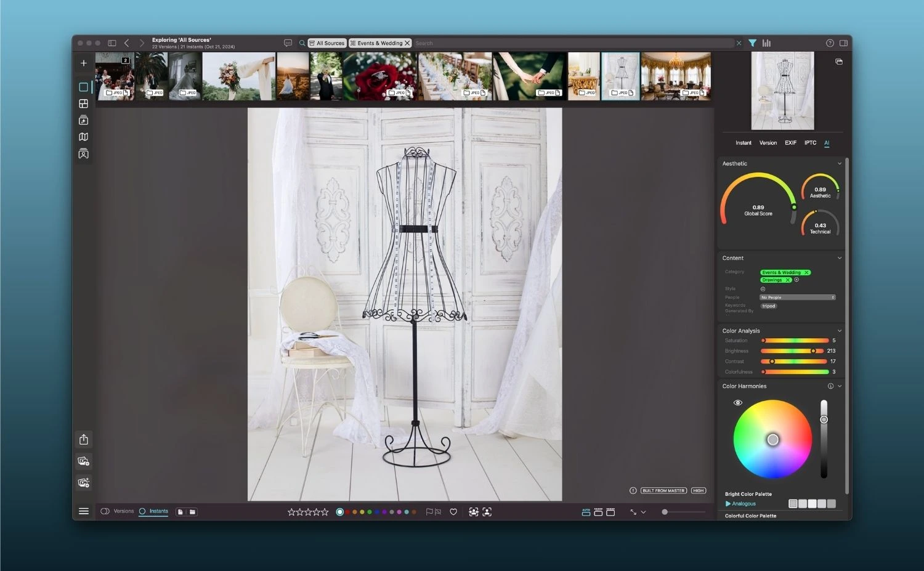Screen dimensions: 924x571
Task: Switch to the AI tab
Action: (x=827, y=143)
